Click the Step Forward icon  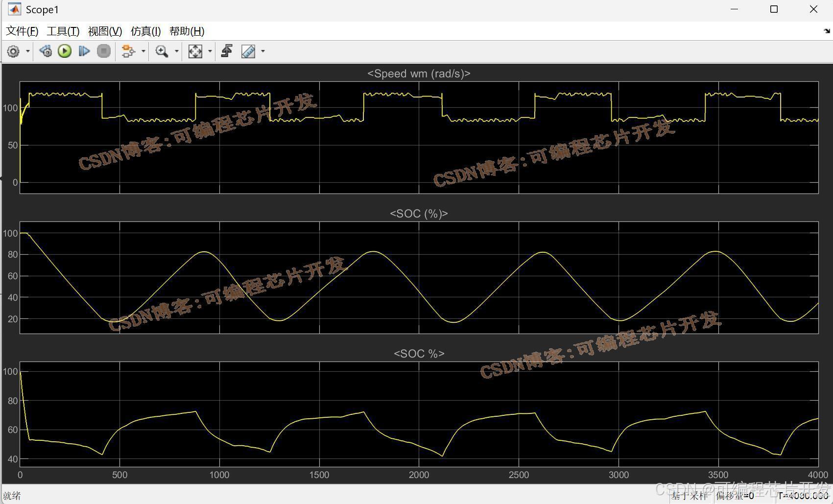pos(84,51)
